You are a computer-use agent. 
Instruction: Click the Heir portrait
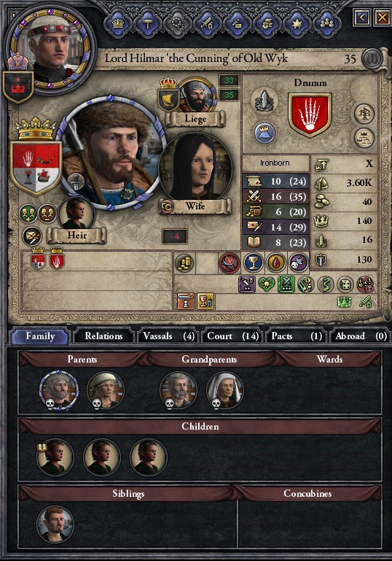tap(76, 214)
